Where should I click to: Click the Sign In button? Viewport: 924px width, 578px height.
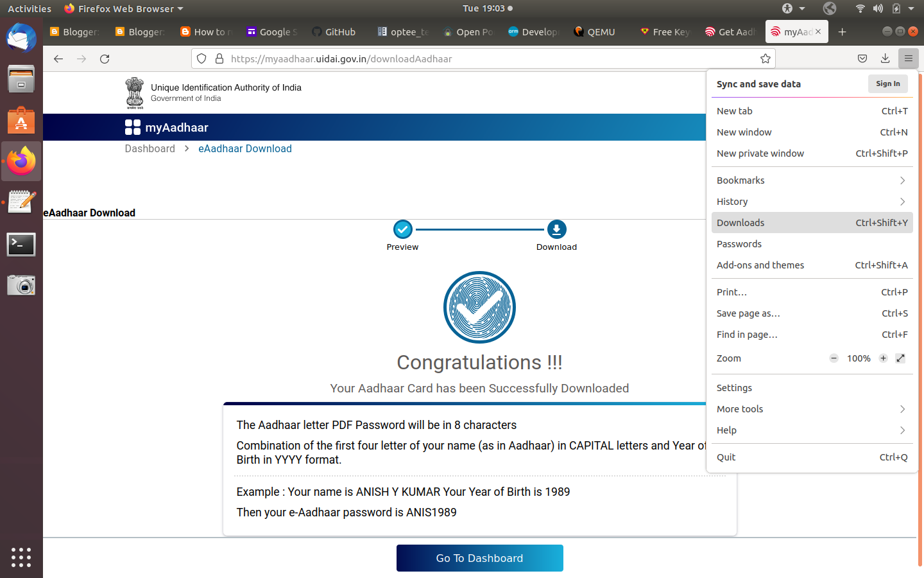[888, 83]
